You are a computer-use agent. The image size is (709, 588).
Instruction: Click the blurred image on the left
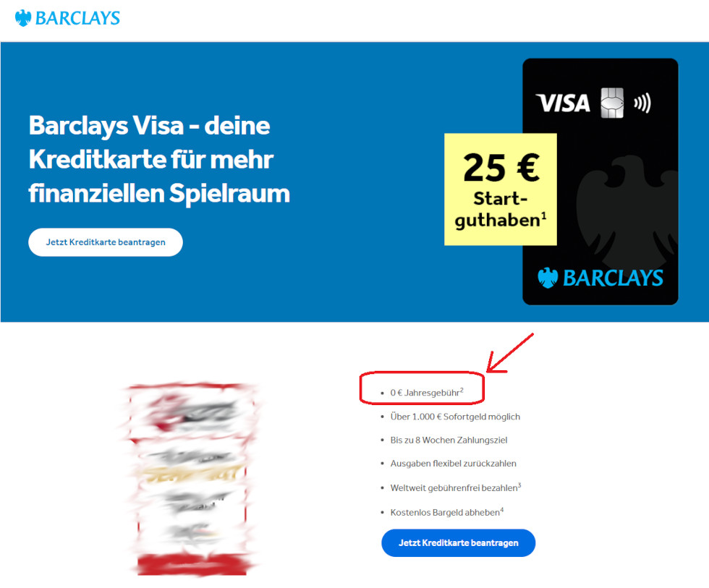point(191,479)
